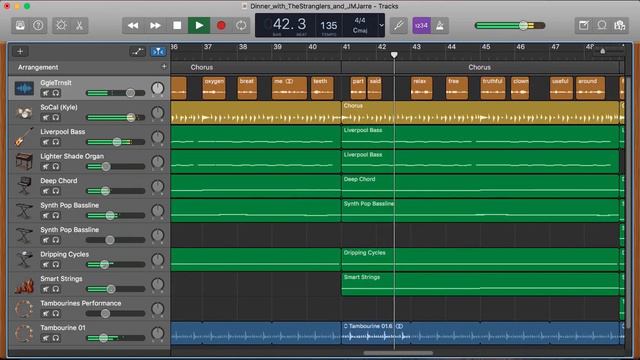Start playback with the green Play button

[x=199, y=25]
